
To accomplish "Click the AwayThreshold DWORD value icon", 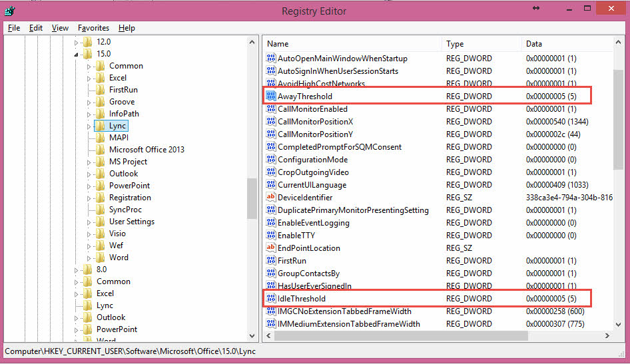I will [271, 96].
